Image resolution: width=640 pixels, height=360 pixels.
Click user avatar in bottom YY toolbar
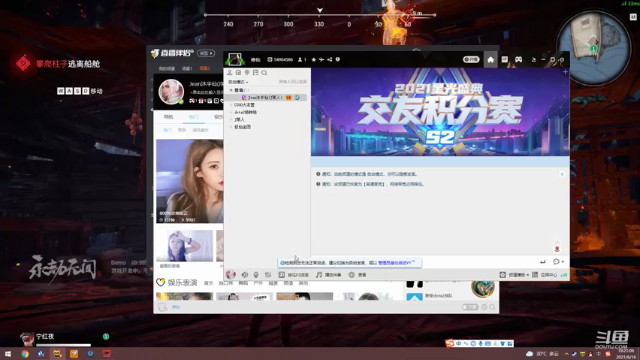231,275
